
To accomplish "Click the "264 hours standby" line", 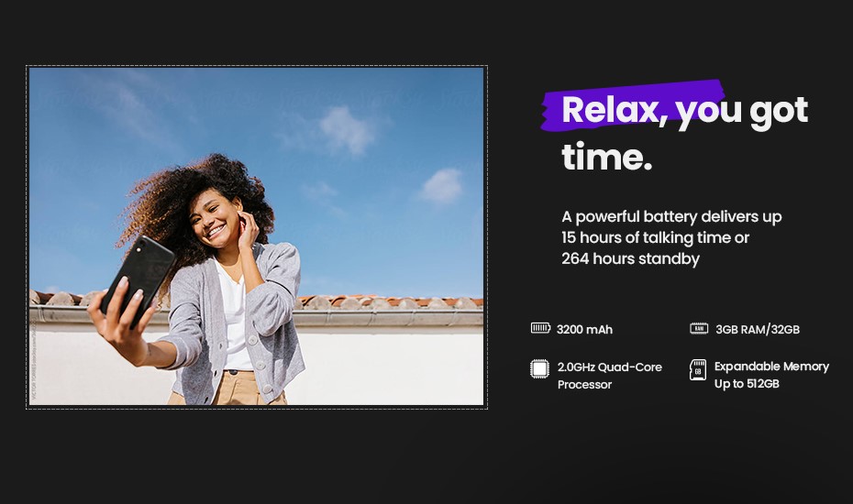I will pos(630,258).
